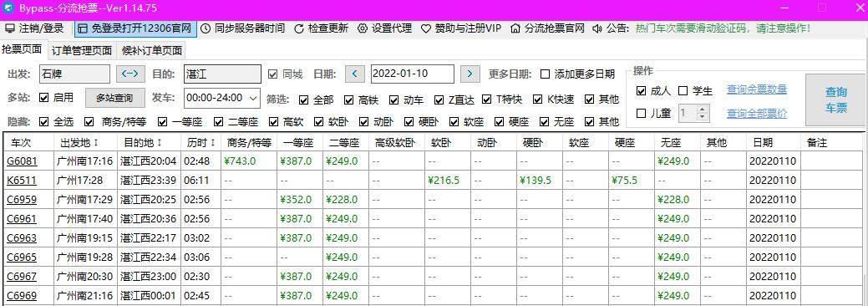The height and width of the screenshot is (306, 868).
Task: Toggle the Z直达 filter checkbox
Action: (x=439, y=100)
